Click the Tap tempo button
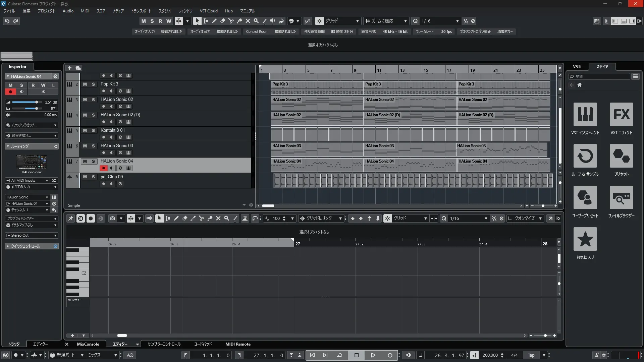This screenshot has height=362, width=644. tap(531, 355)
